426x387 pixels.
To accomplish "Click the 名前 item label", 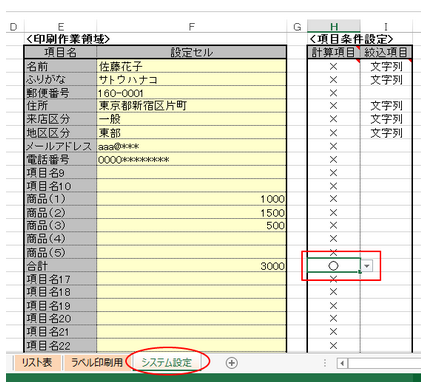I will coord(61,66).
